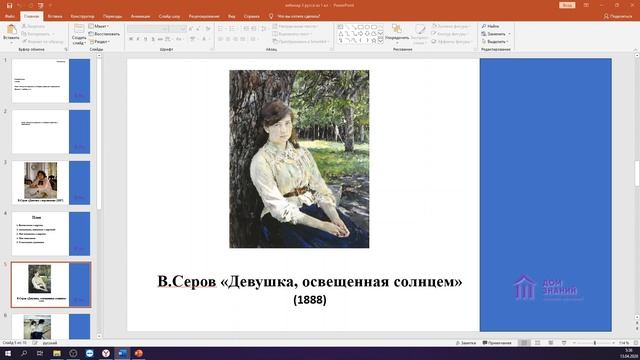Start slide show from status bar icon

point(564,343)
